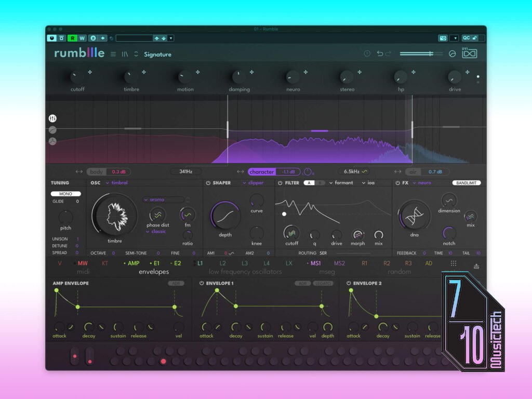Toggle the ENVELOPE 2 power switch
Viewport: 532px width, 399px height.
[349, 283]
